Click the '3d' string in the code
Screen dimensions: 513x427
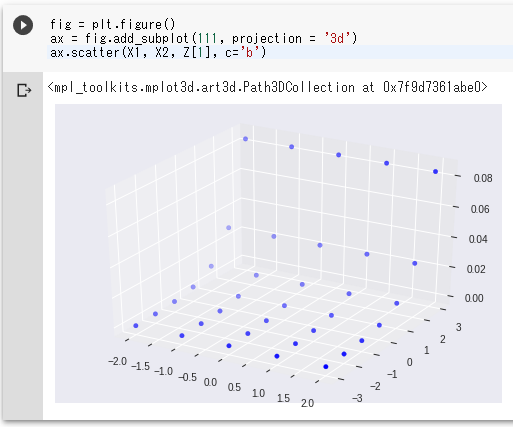[x=337, y=38]
